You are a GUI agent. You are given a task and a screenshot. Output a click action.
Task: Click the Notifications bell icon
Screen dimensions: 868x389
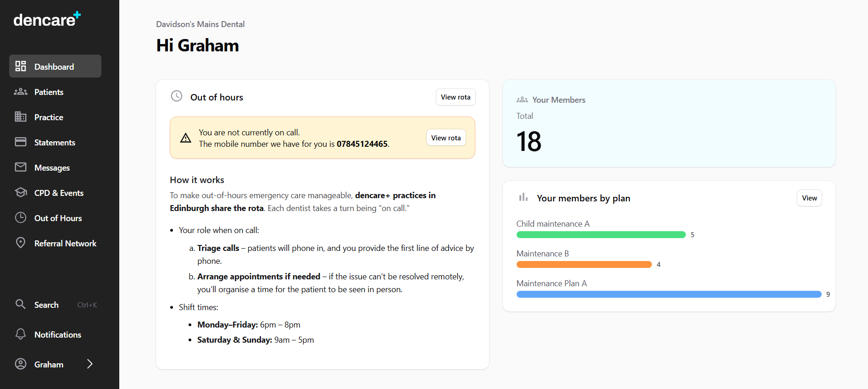21,334
